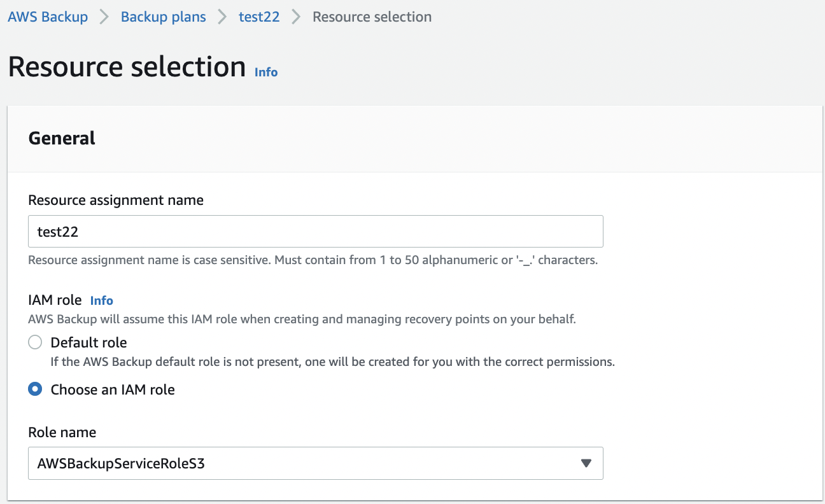825x504 pixels.
Task: Click the triangle arrow in Role name dropdown
Action: click(x=586, y=463)
